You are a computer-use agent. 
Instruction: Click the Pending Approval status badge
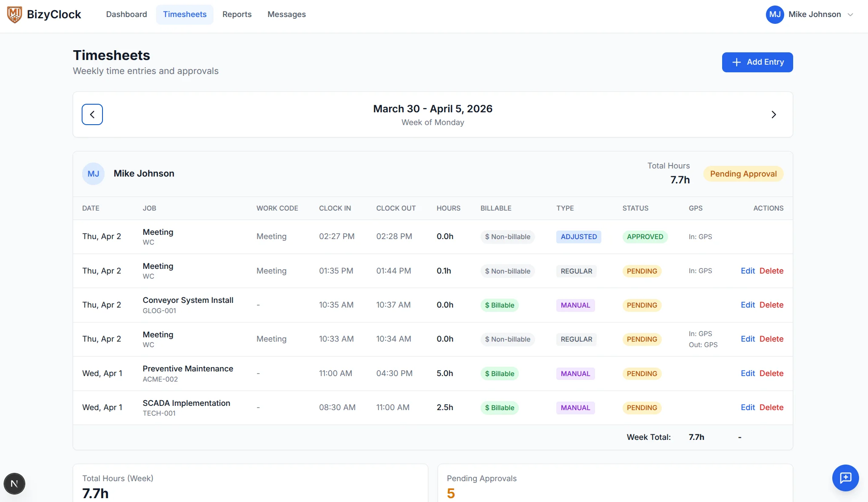pyautogui.click(x=743, y=174)
